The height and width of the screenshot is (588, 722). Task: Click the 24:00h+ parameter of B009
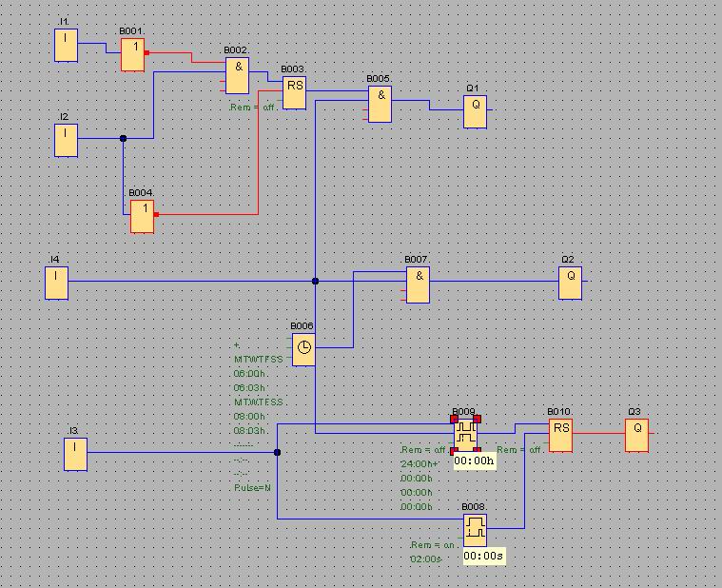[x=420, y=463]
